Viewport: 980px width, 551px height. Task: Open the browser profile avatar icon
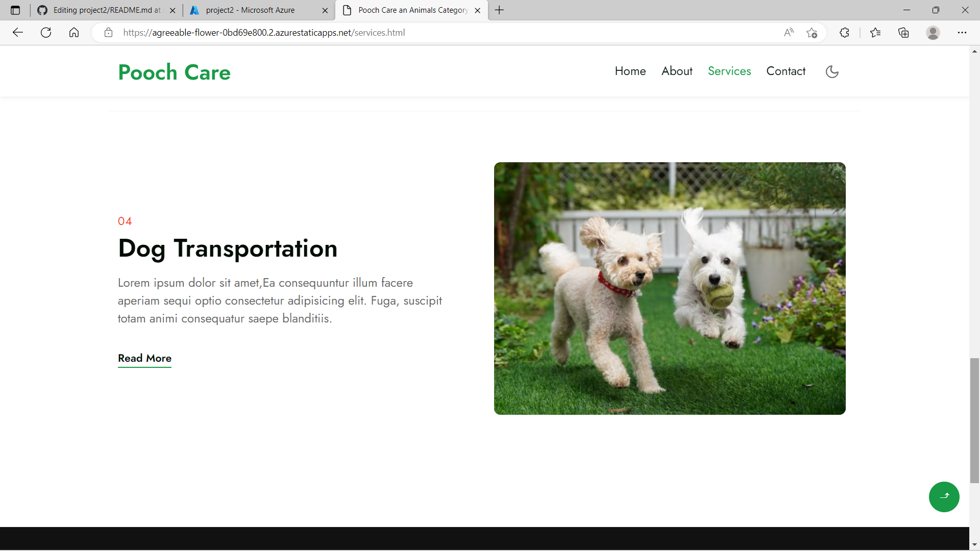(x=933, y=32)
